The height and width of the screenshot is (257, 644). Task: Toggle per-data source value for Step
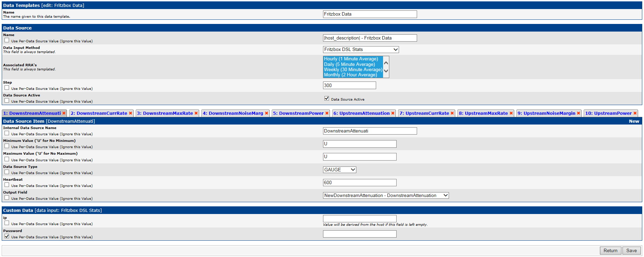(x=7, y=88)
